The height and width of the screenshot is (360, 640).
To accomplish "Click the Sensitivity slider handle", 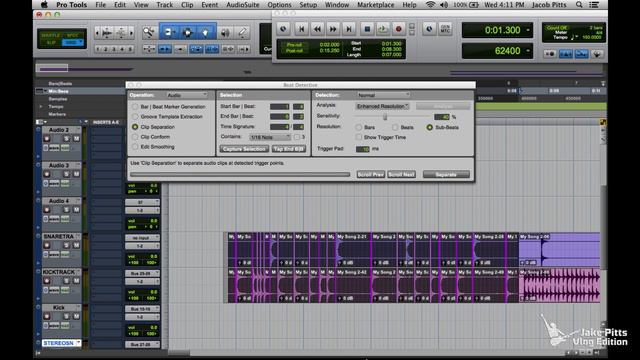I will pos(385,117).
